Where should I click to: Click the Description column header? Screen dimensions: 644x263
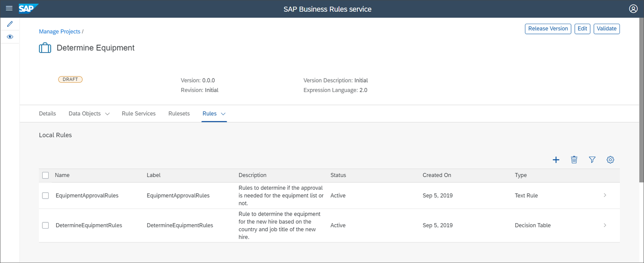coord(252,175)
